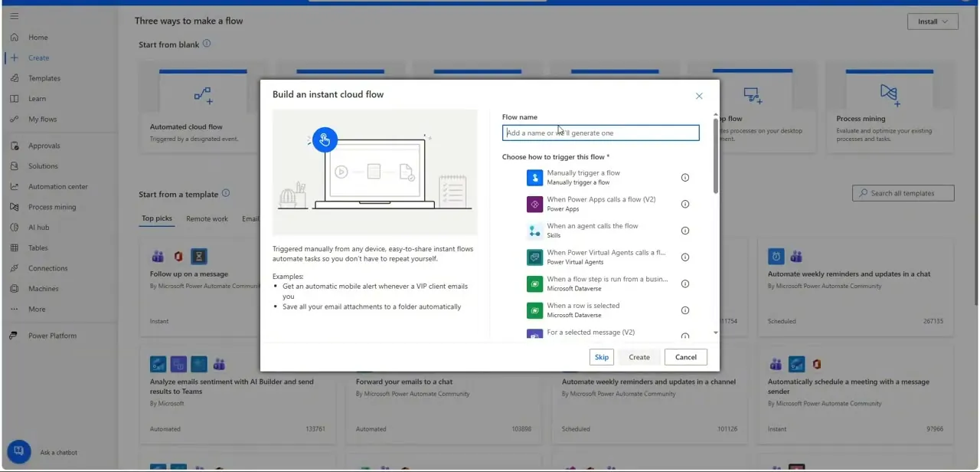980x472 pixels.
Task: Open Templates from the sidebar icon
Action: click(x=14, y=78)
